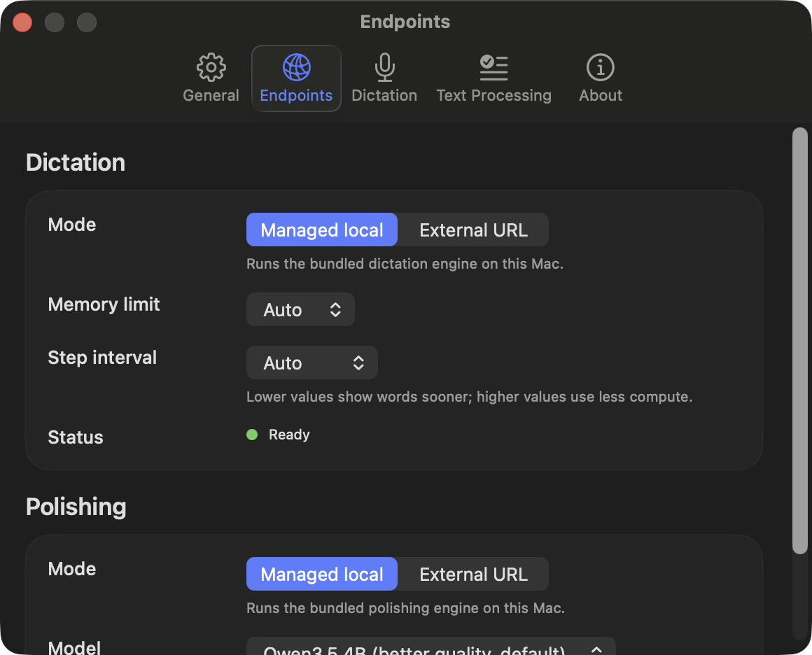
Task: Select Managed local for Polishing mode
Action: point(321,574)
